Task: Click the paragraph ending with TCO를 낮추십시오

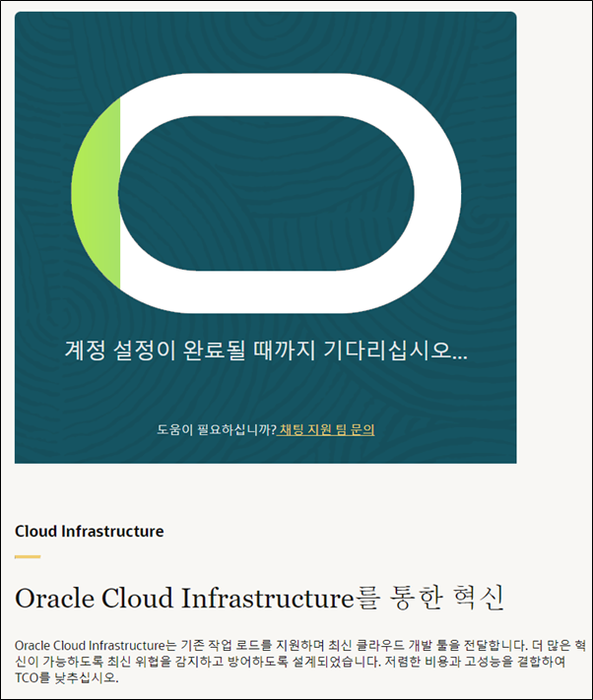Action: (x=300, y=662)
